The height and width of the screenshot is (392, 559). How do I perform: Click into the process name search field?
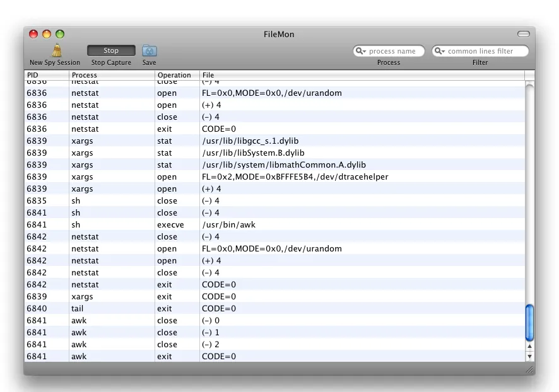[394, 51]
